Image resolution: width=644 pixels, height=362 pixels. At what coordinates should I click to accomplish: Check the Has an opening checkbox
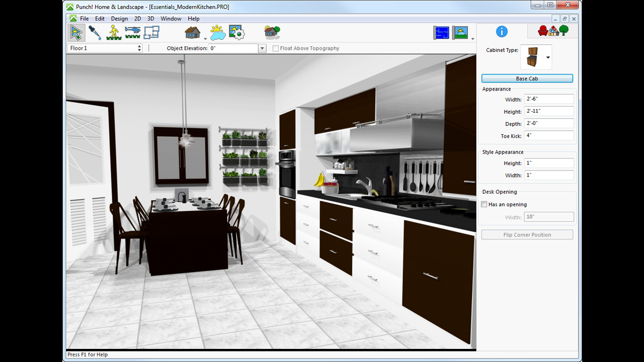click(x=484, y=204)
